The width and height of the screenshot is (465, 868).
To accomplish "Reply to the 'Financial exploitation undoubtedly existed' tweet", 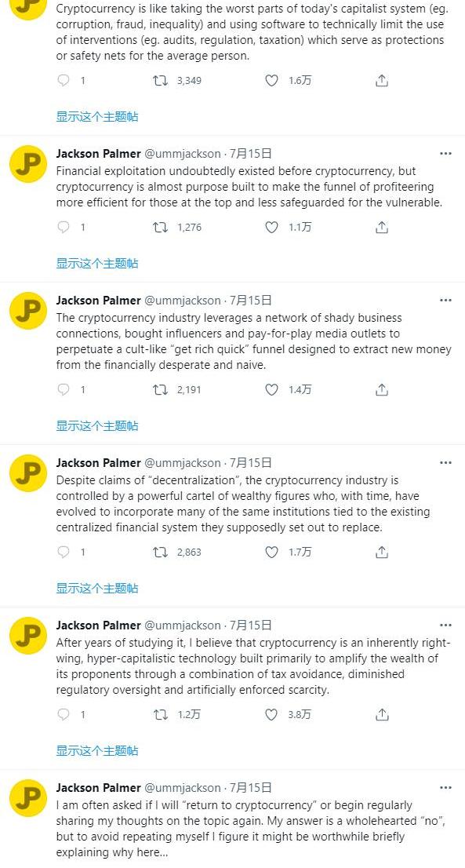I will click(64, 227).
